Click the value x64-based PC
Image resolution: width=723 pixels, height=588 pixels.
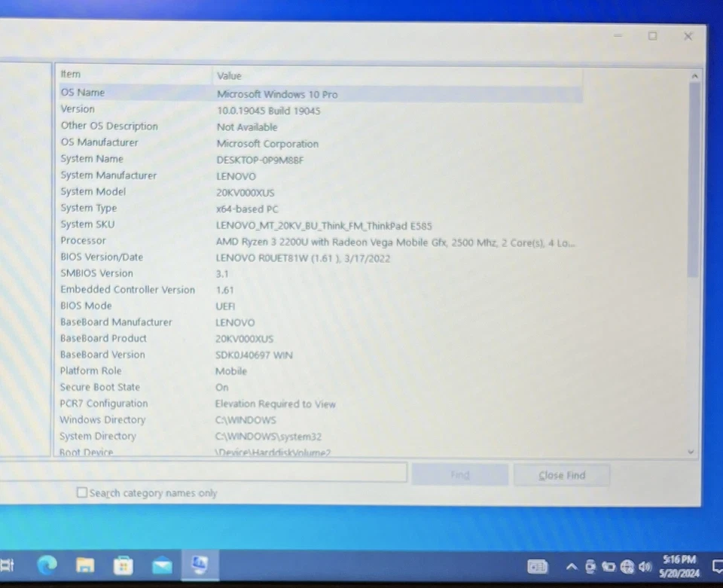247,209
